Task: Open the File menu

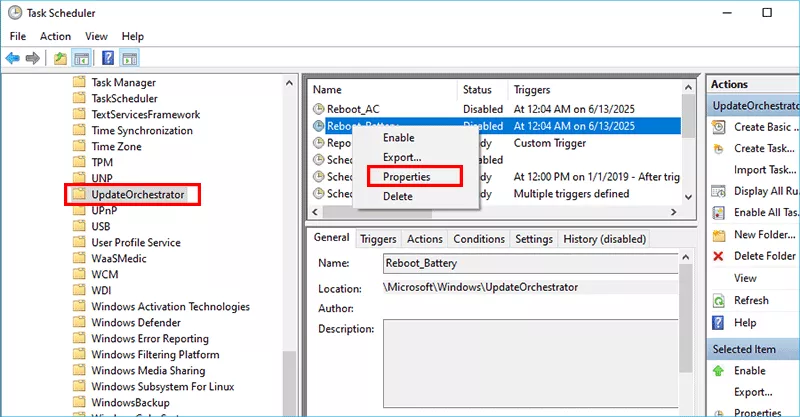Action: (x=18, y=36)
